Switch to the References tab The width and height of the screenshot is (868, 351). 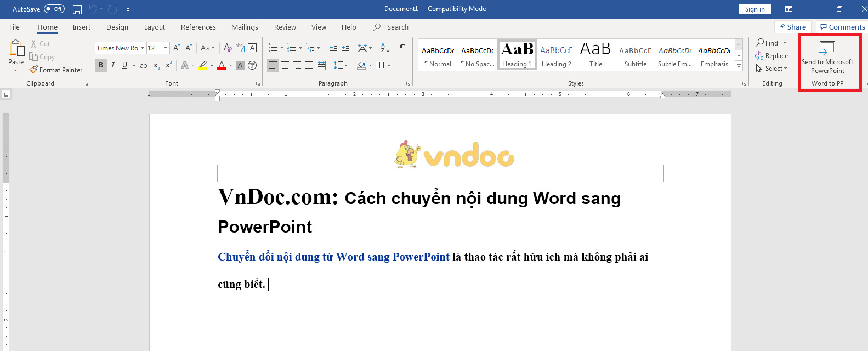198,27
